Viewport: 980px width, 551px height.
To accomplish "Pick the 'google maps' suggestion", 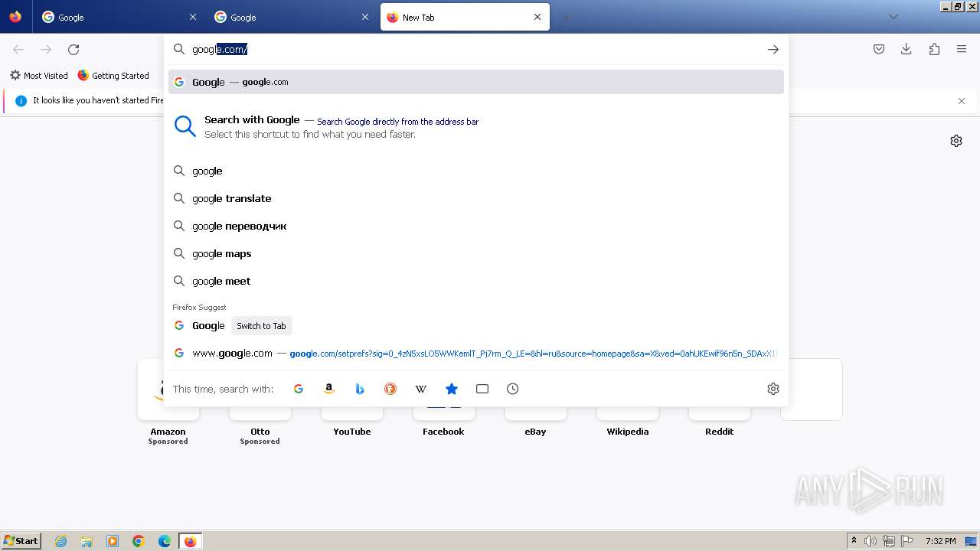I will coord(476,253).
